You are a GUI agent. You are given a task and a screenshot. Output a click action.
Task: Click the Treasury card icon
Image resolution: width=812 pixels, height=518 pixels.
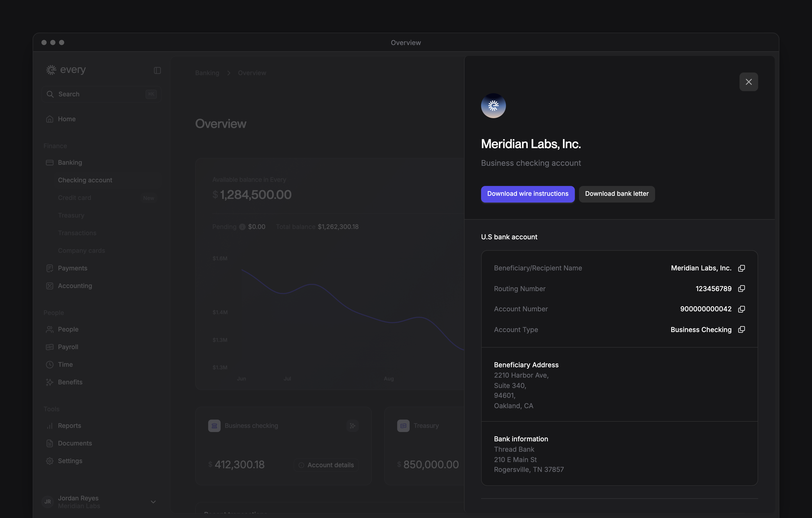pyautogui.click(x=403, y=426)
